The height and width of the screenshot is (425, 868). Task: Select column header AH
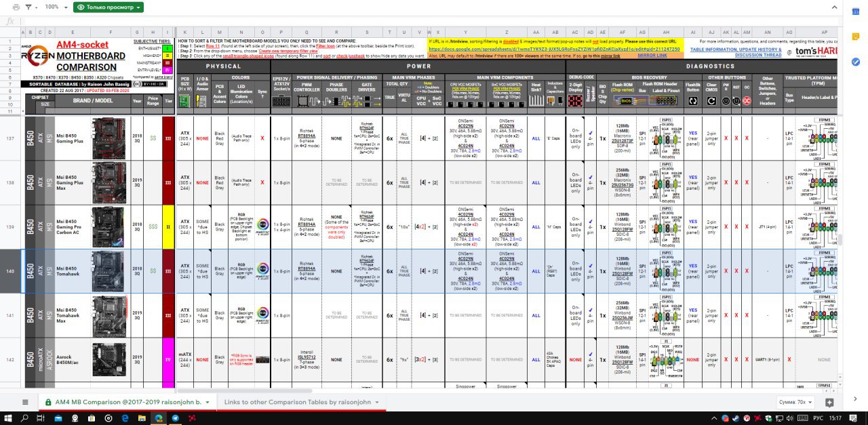point(667,33)
